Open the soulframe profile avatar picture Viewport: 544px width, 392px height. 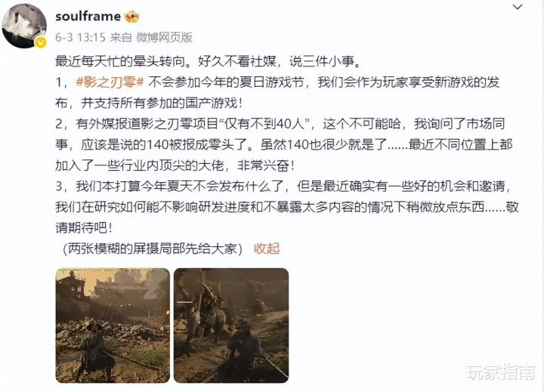tap(24, 26)
